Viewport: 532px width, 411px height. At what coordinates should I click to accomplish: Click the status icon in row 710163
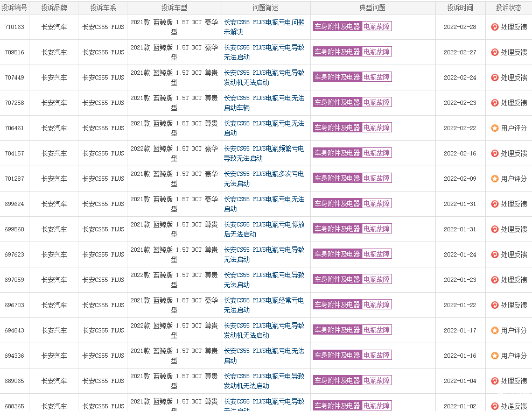click(495, 27)
